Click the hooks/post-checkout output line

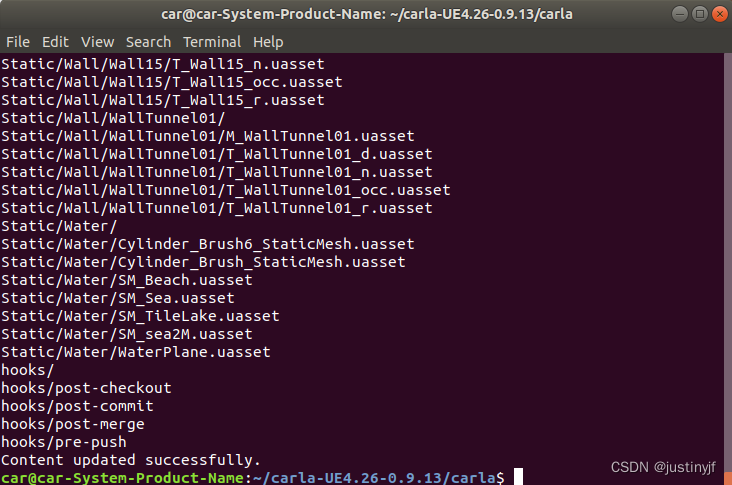tap(86, 388)
